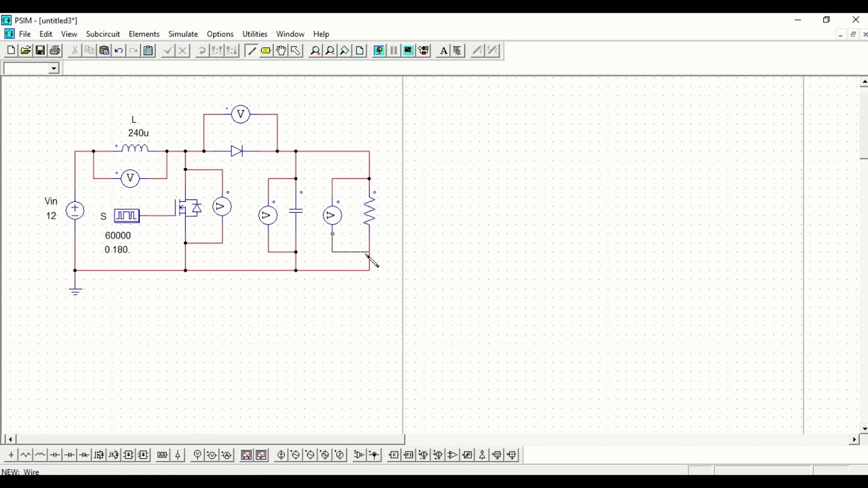868x488 pixels.
Task: Place a capacitor from bottom toolbar
Action: click(56, 455)
